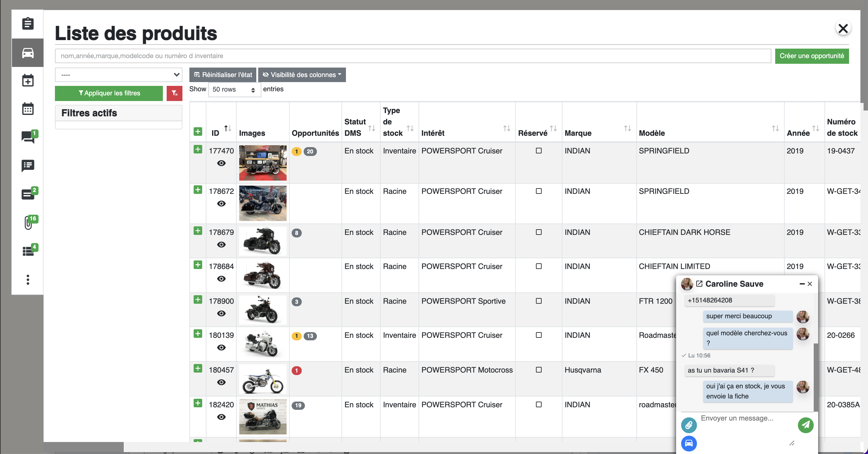This screenshot has width=868, height=454.
Task: Expand row 178900 with green plus
Action: click(x=198, y=300)
